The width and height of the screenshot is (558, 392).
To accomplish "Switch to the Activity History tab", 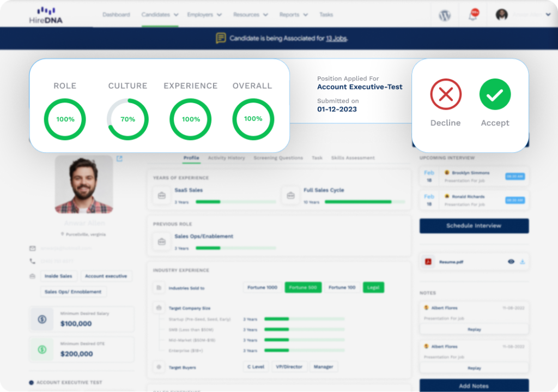I will point(226,158).
